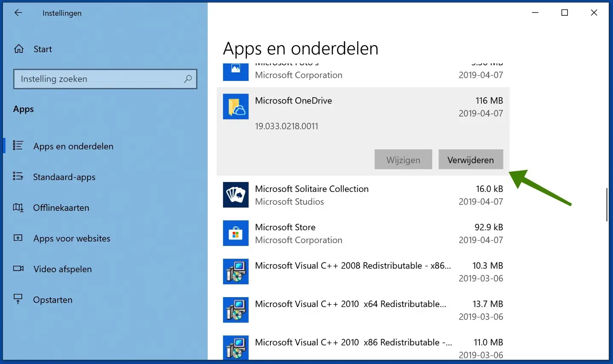Click the Apps voor websites icon
Image resolution: width=613 pixels, height=364 pixels.
coord(18,238)
